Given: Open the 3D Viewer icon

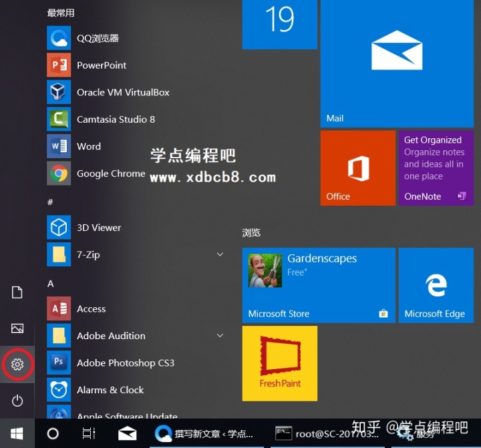Looking at the screenshot, I should pyautogui.click(x=59, y=227).
